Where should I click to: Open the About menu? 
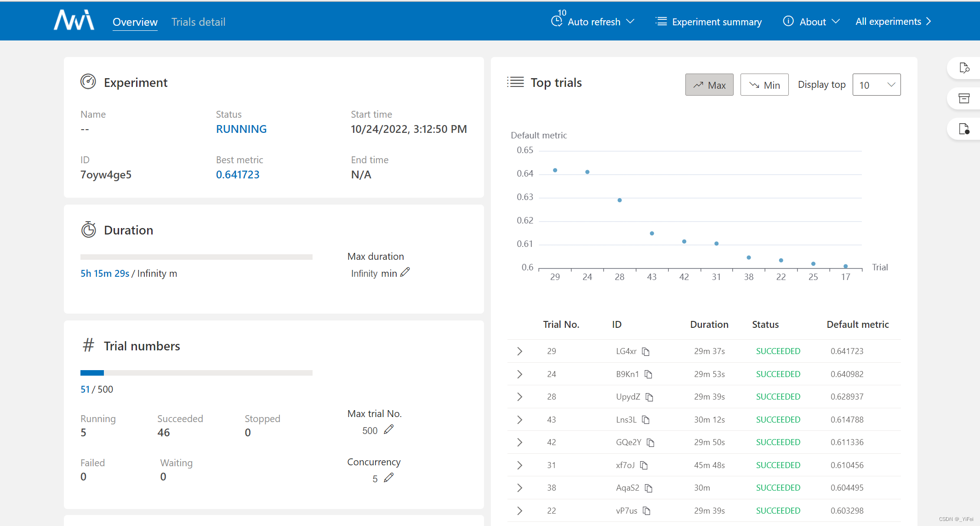812,22
